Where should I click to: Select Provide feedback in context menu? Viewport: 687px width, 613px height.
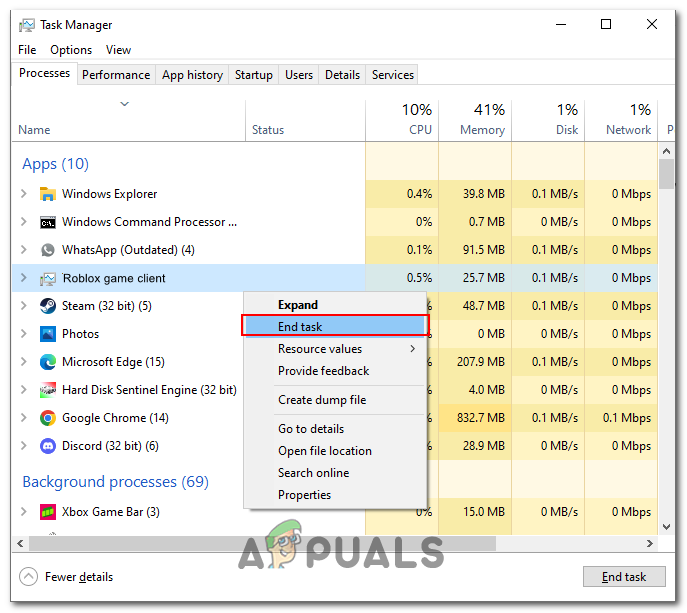pyautogui.click(x=335, y=371)
